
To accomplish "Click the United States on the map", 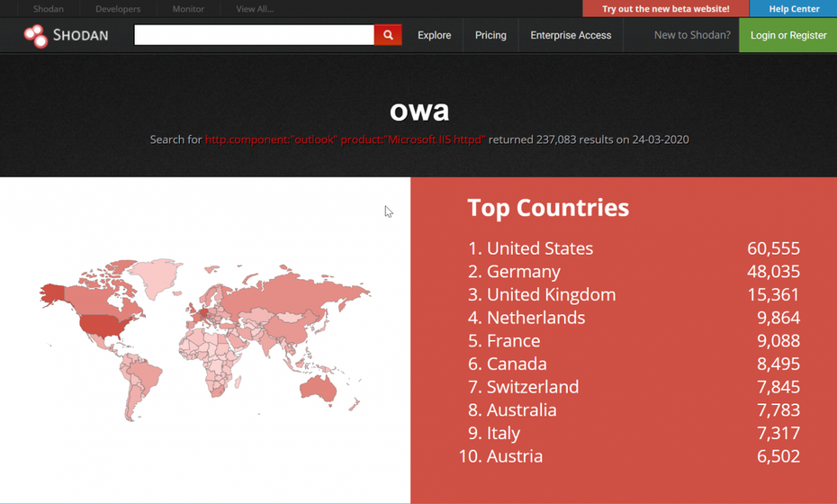I will 102,325.
